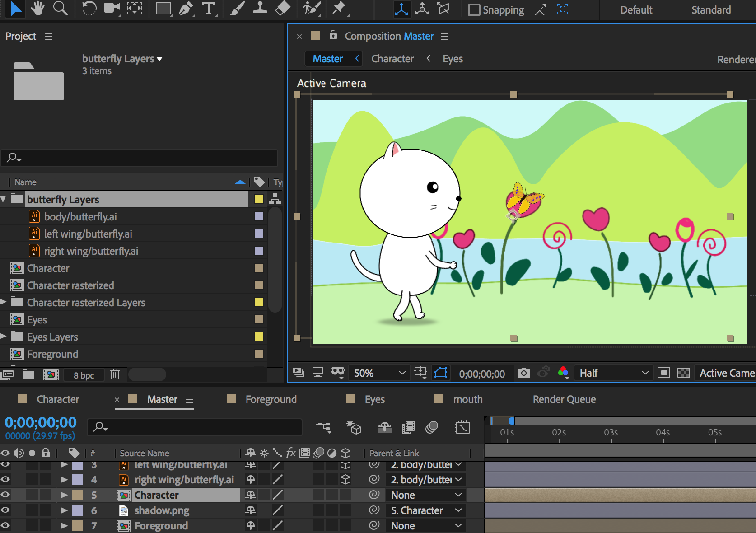The image size is (756, 533).
Task: Hide right wing/butterfly.ai layer visibility
Action: click(x=5, y=479)
